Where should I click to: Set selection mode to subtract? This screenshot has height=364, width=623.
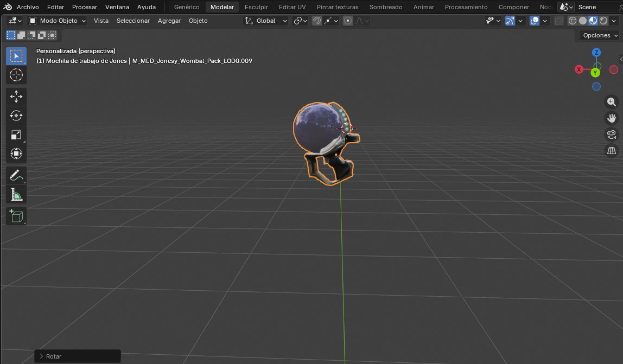(x=31, y=35)
